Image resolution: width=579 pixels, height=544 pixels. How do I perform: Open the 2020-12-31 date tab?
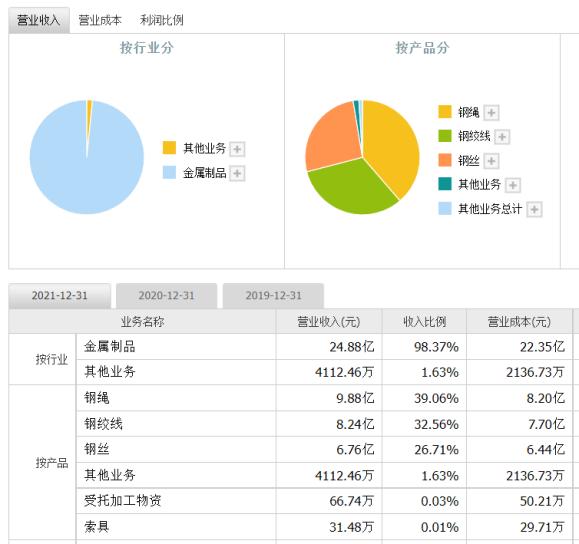(166, 295)
